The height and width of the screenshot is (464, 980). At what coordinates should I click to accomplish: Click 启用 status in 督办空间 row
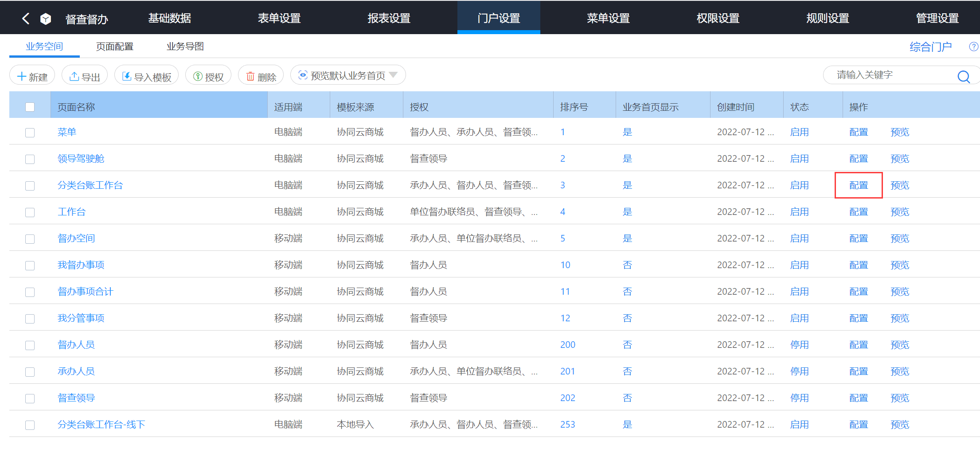point(800,238)
